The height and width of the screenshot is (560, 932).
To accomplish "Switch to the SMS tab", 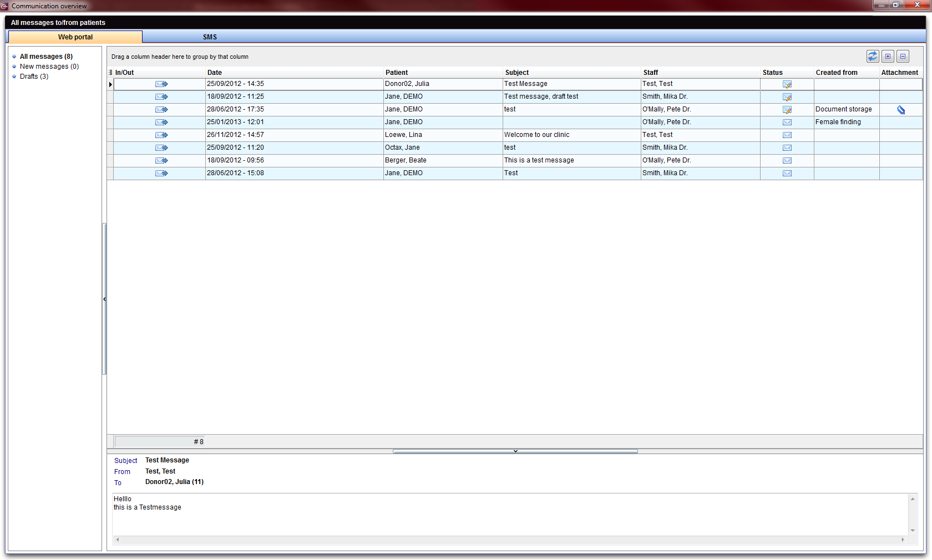I will click(210, 37).
